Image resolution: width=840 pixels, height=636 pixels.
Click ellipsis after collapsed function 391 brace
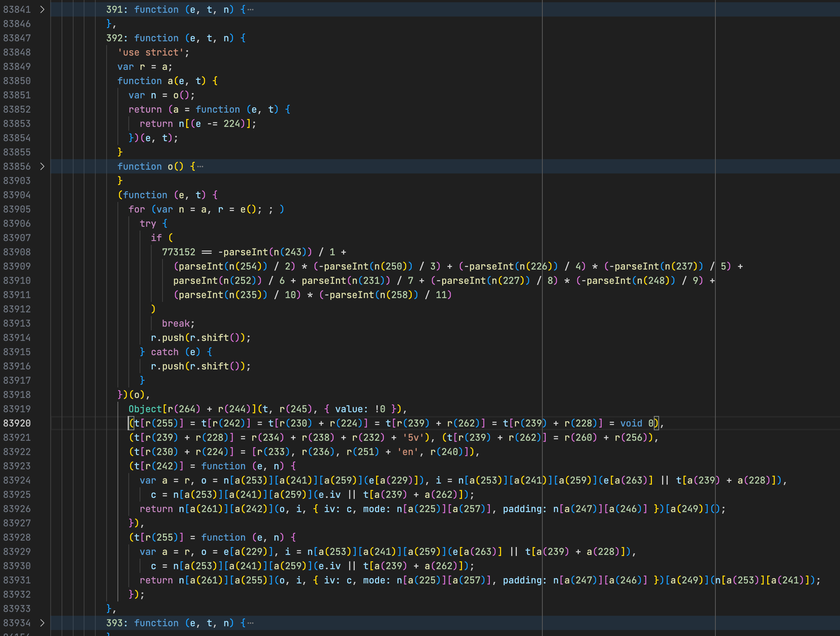point(251,9)
